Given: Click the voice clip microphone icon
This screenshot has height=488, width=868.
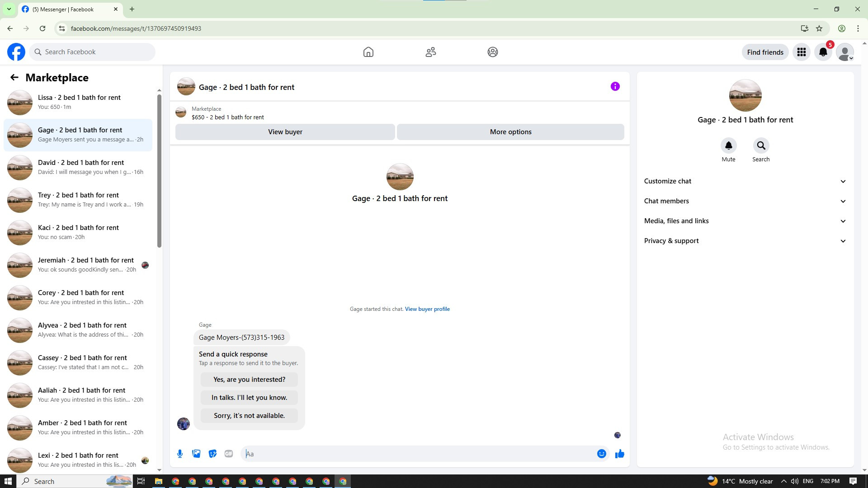Looking at the screenshot, I should (180, 454).
